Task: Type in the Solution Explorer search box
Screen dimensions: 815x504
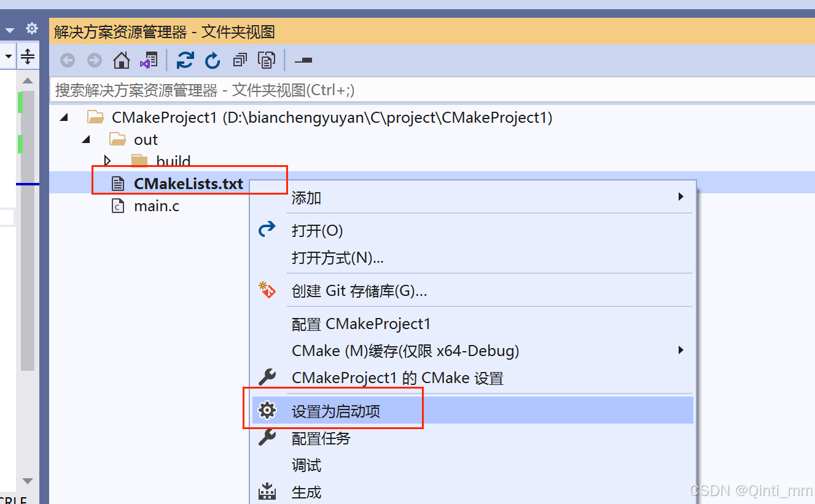Action: point(246,90)
